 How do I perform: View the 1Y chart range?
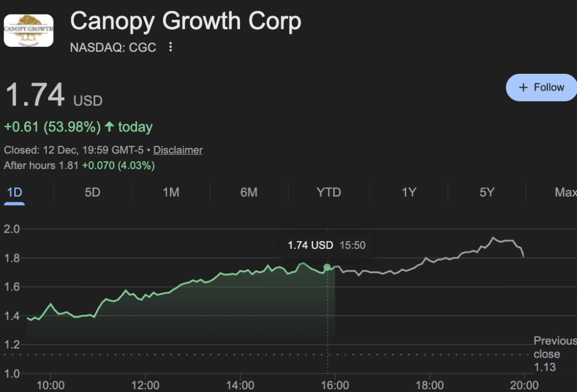(409, 192)
